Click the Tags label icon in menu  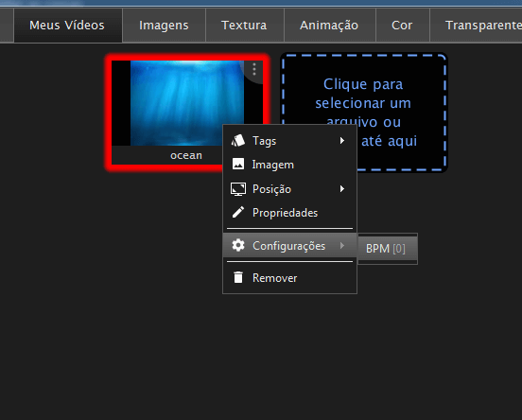click(x=238, y=141)
